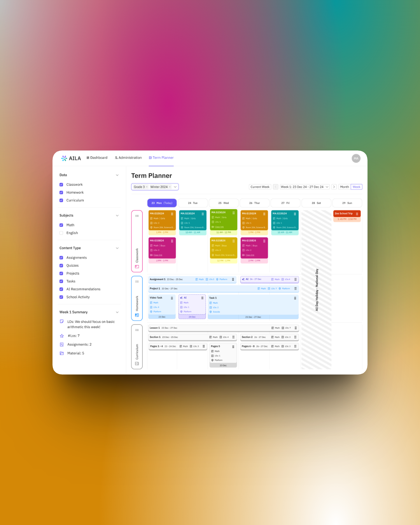Open the Administration tab
420x525 pixels.
(128, 158)
